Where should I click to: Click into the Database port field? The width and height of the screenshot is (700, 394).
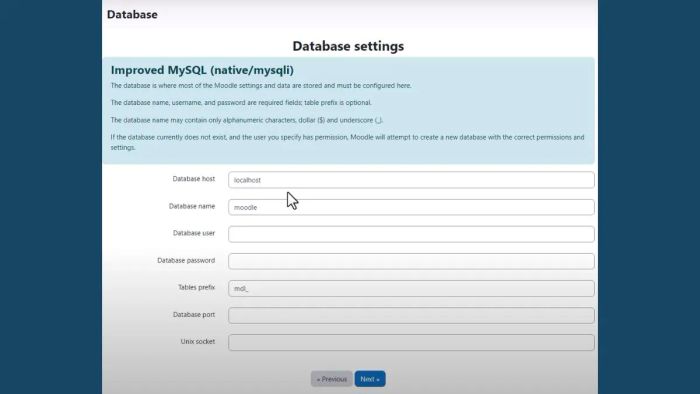click(411, 315)
